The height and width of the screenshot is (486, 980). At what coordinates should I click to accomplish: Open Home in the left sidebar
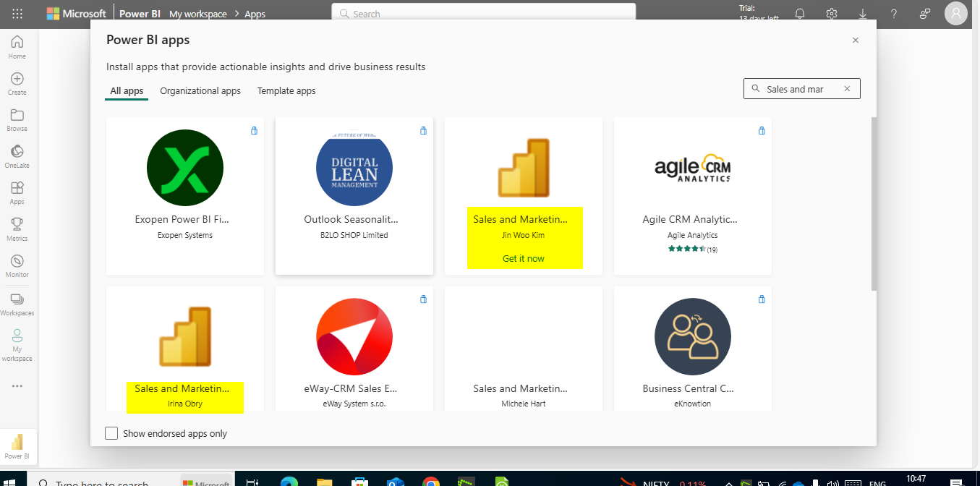tap(17, 46)
